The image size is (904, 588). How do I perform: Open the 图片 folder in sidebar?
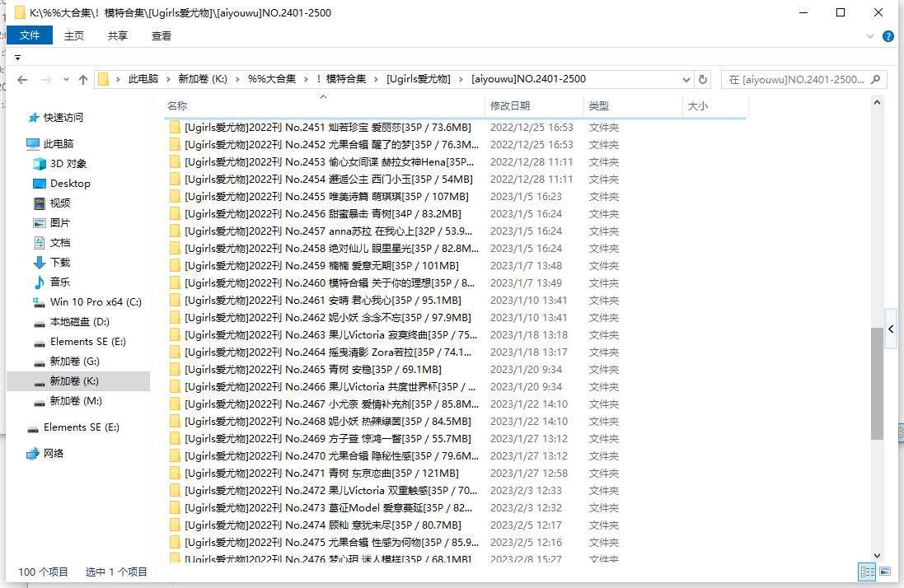point(60,223)
